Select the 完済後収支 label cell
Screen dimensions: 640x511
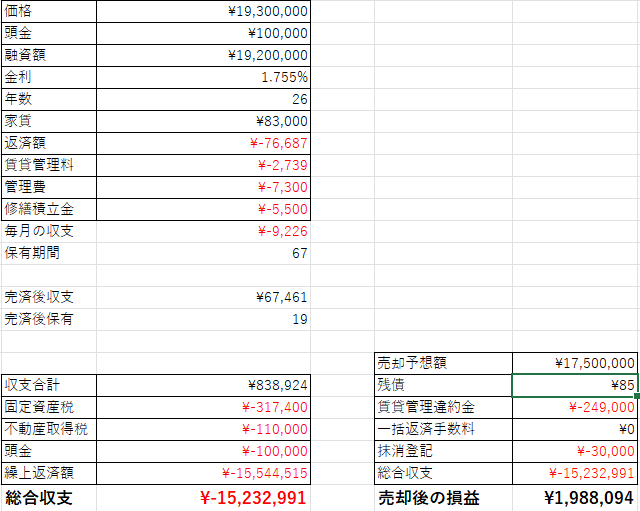pos(49,298)
